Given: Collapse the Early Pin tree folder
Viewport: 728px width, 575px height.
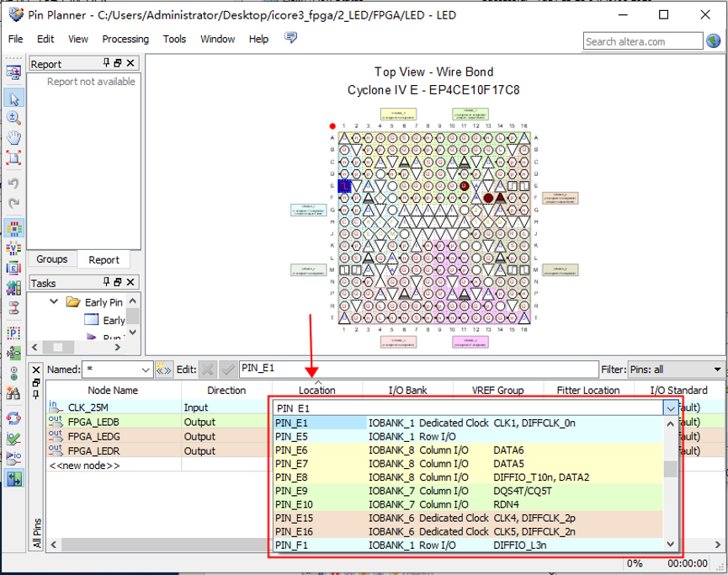Looking at the screenshot, I should [x=55, y=302].
